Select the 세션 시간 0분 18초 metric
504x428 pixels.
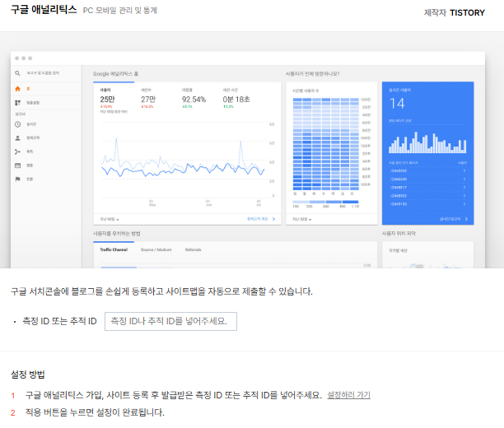click(x=236, y=98)
